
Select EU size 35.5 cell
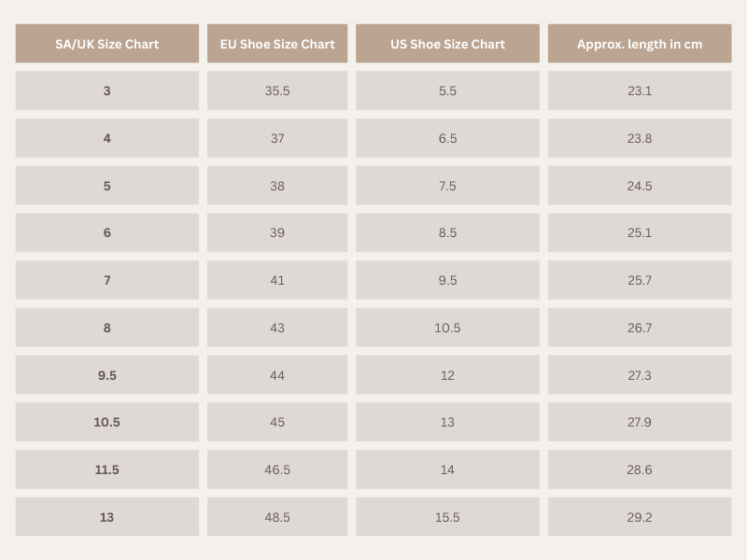277,91
